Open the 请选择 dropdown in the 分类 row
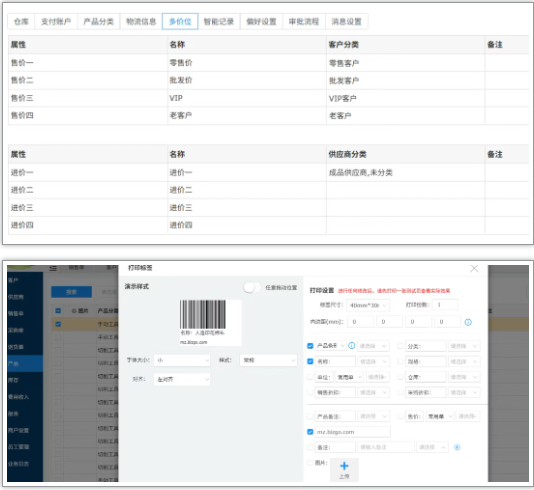 464,346
